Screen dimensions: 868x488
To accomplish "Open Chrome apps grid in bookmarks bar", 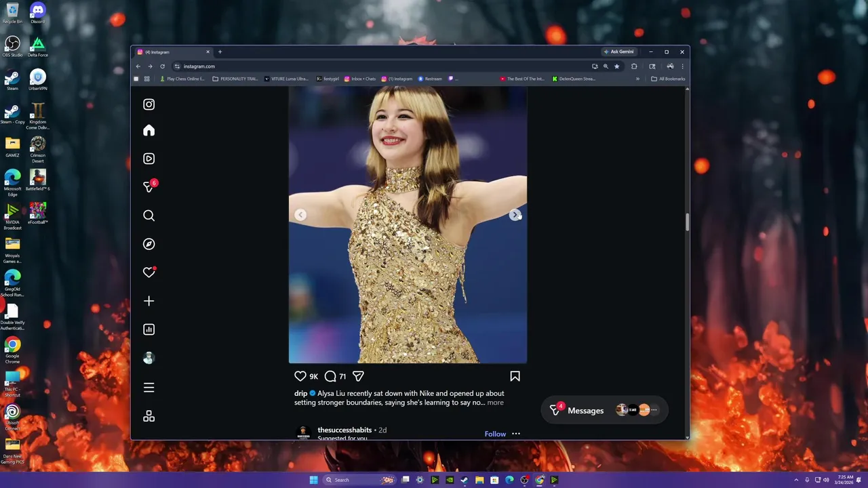I will point(146,79).
